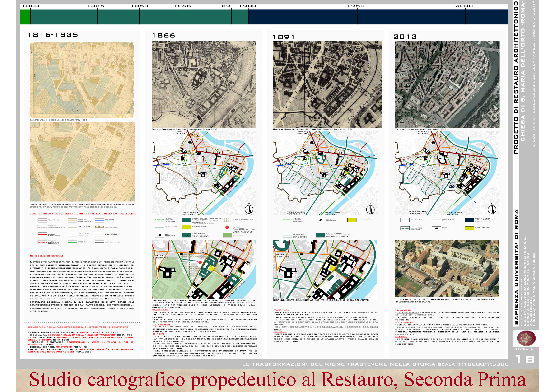Click the Tracciati romani legend symbol
Viewport: 555px width, 392px height.
pos(42,220)
